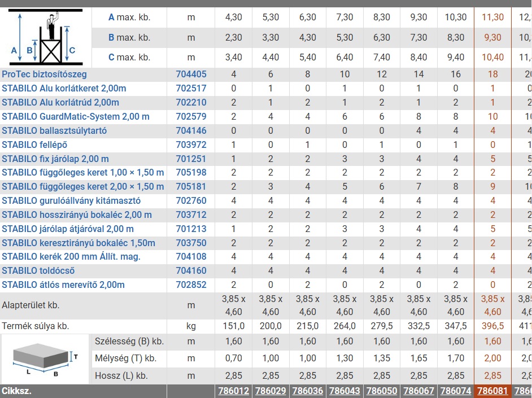Click the scaffold height diagram image

point(46,38)
